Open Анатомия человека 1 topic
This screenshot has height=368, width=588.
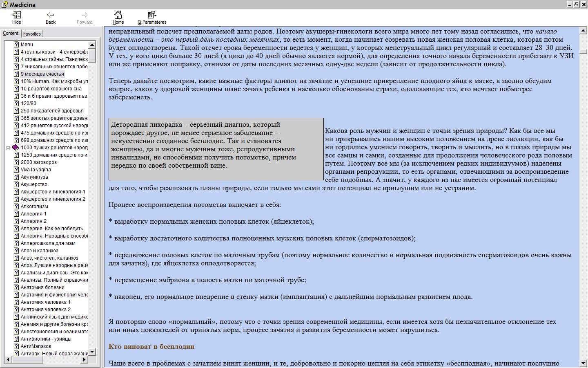point(46,302)
